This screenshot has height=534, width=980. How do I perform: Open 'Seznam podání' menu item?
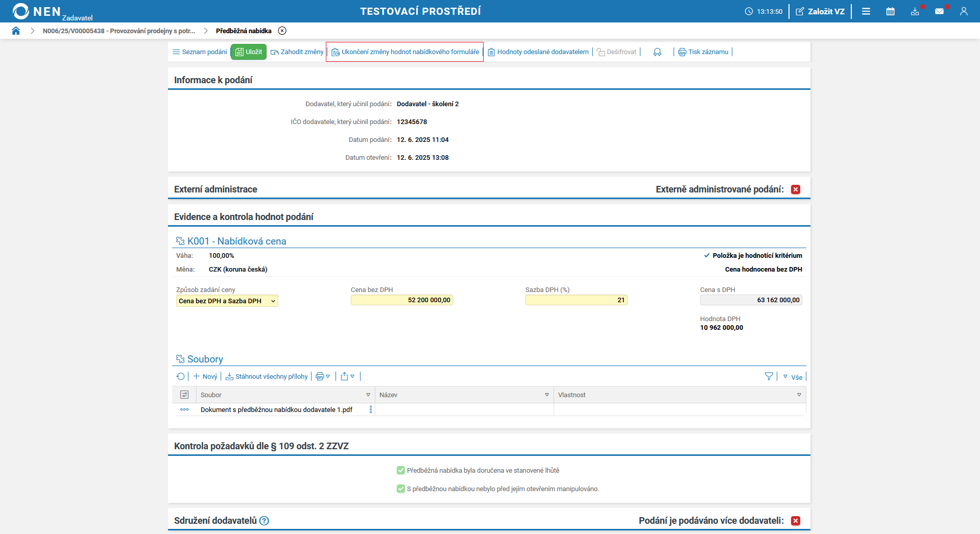click(200, 52)
